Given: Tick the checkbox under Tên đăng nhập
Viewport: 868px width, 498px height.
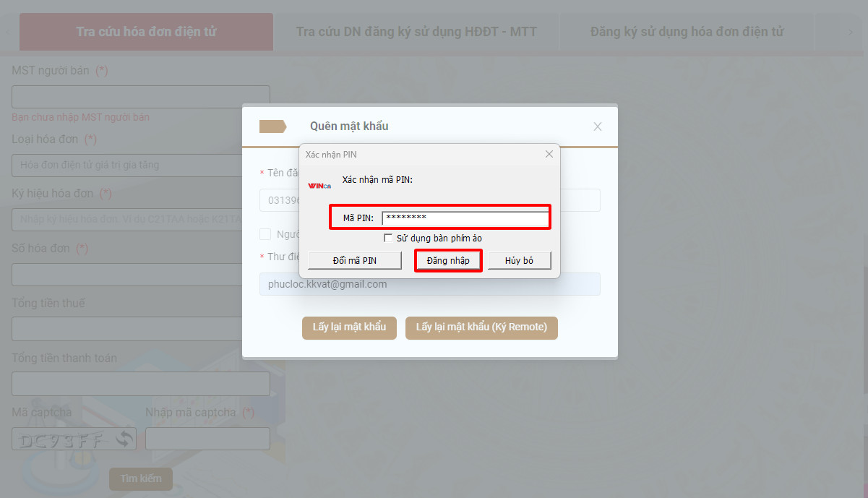Looking at the screenshot, I should (x=265, y=234).
